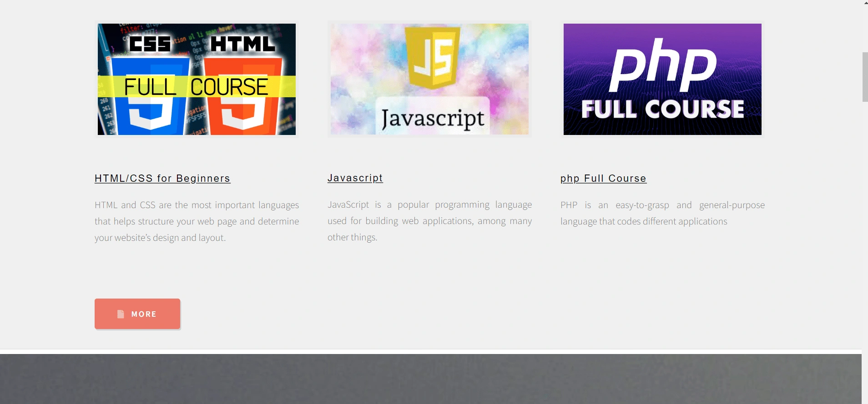The image size is (868, 404).
Task: Open the Javascript course image
Action: [429, 79]
